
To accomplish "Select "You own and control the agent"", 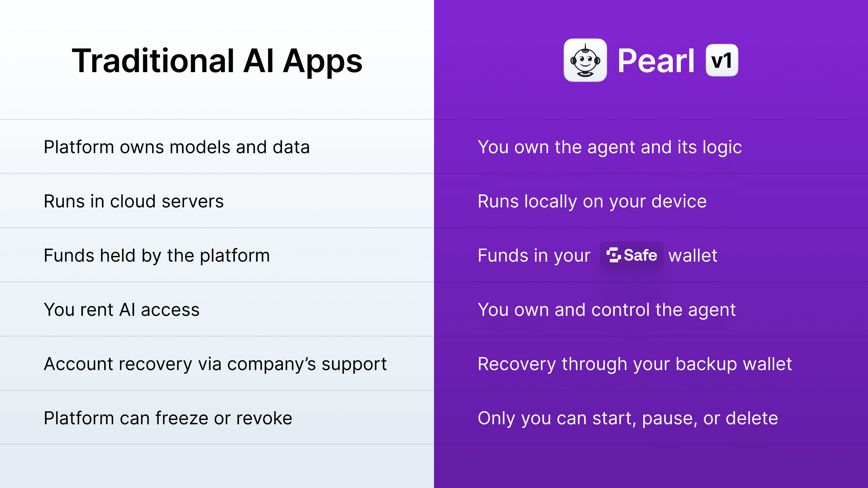I will click(x=607, y=310).
